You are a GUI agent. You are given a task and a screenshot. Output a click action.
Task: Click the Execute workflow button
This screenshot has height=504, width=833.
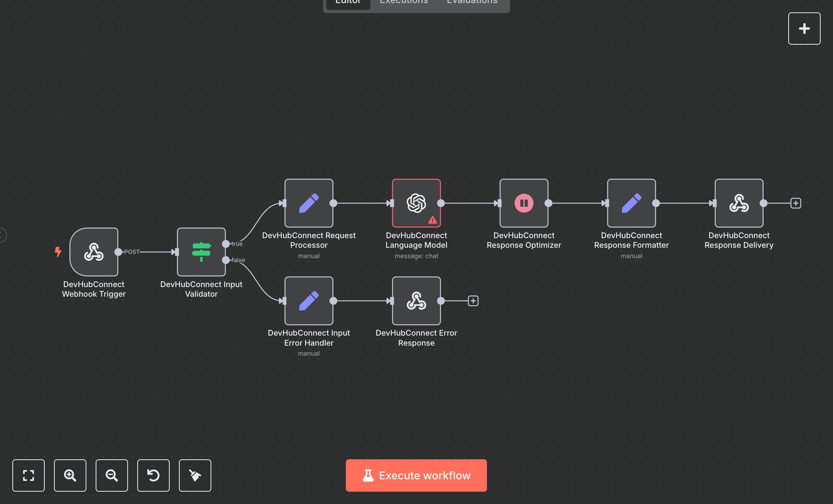pyautogui.click(x=416, y=475)
